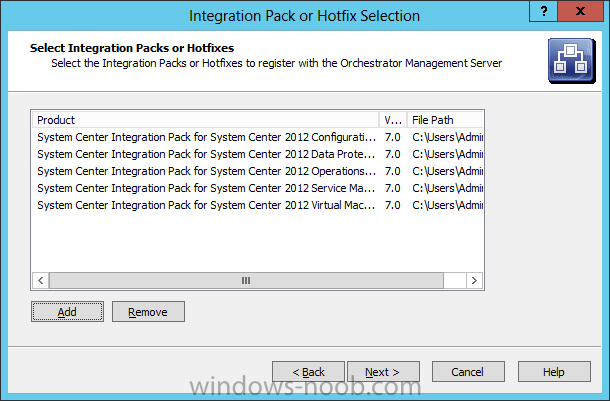The width and height of the screenshot is (610, 401).
Task: Proceed with the Next button
Action: click(383, 372)
